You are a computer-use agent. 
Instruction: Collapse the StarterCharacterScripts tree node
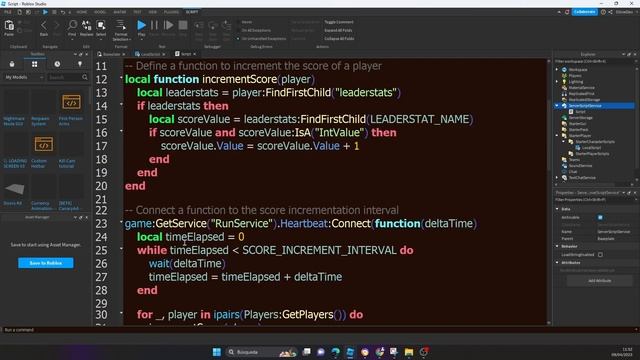pyautogui.click(x=564, y=142)
